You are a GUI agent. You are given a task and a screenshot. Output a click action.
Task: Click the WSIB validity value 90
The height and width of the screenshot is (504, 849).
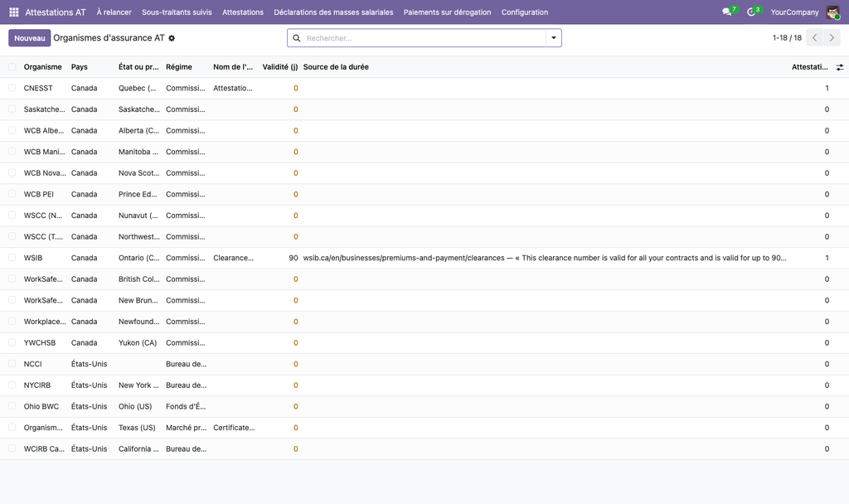[x=294, y=258]
